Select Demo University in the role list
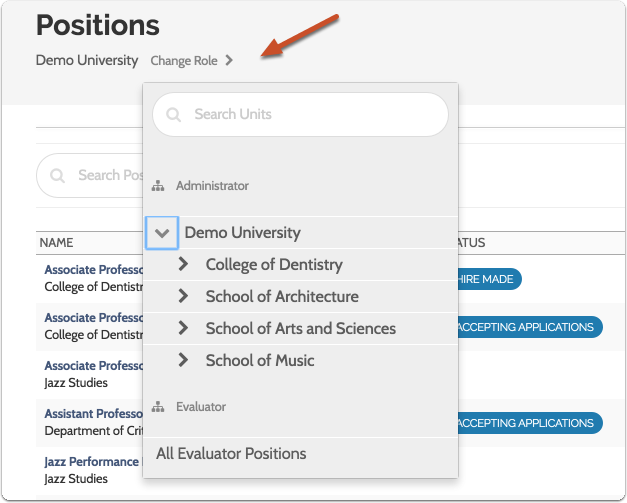The height and width of the screenshot is (503, 627). tap(242, 233)
